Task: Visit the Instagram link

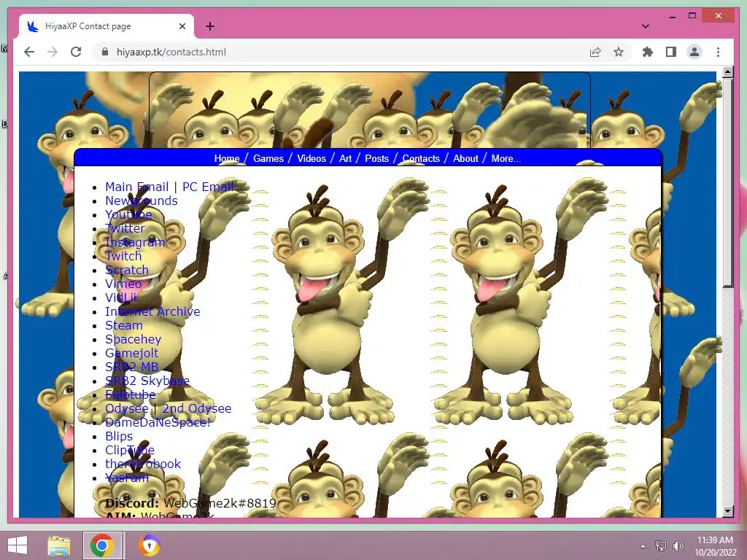Action: point(135,242)
